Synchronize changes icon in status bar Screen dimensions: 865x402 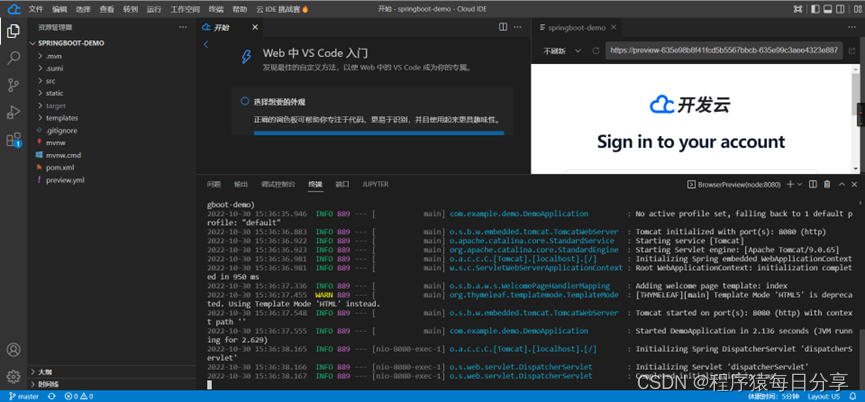(51, 396)
